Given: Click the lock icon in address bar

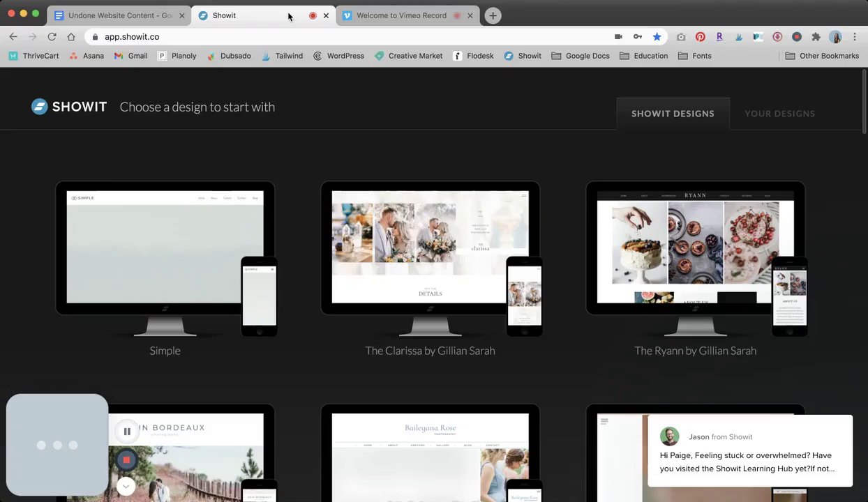Looking at the screenshot, I should (95, 37).
